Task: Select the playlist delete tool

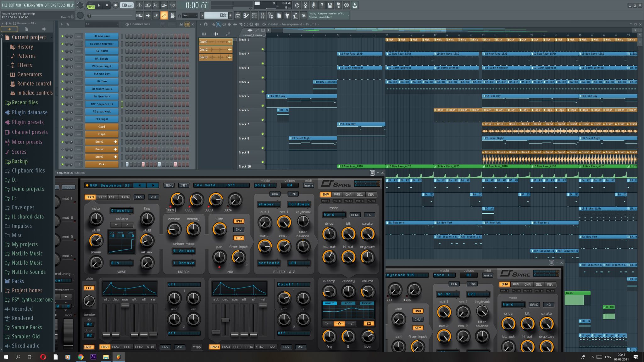Action: tap(224, 24)
